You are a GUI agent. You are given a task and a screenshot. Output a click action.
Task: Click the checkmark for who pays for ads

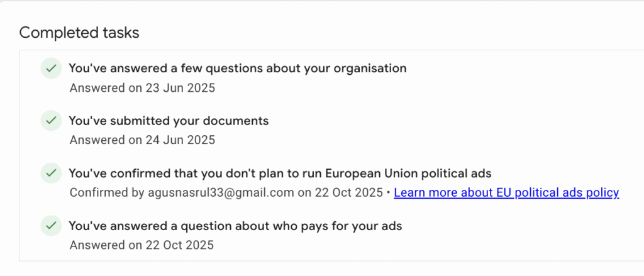[50, 225]
